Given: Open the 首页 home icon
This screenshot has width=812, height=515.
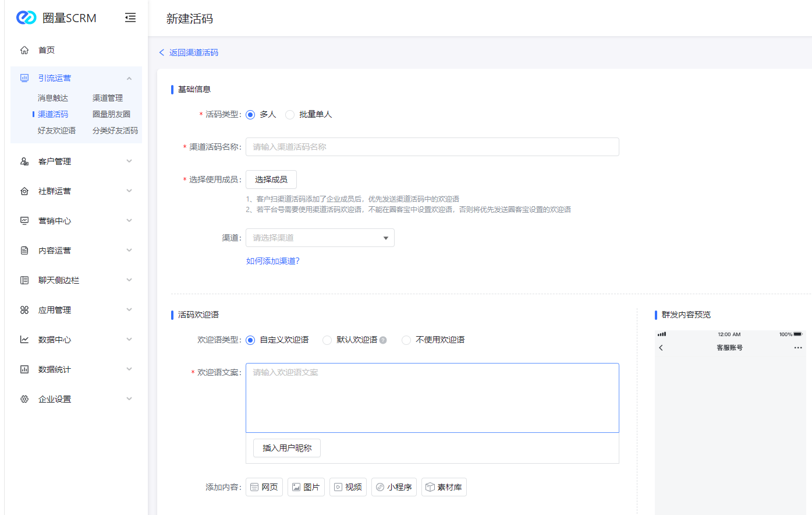Looking at the screenshot, I should 24,50.
